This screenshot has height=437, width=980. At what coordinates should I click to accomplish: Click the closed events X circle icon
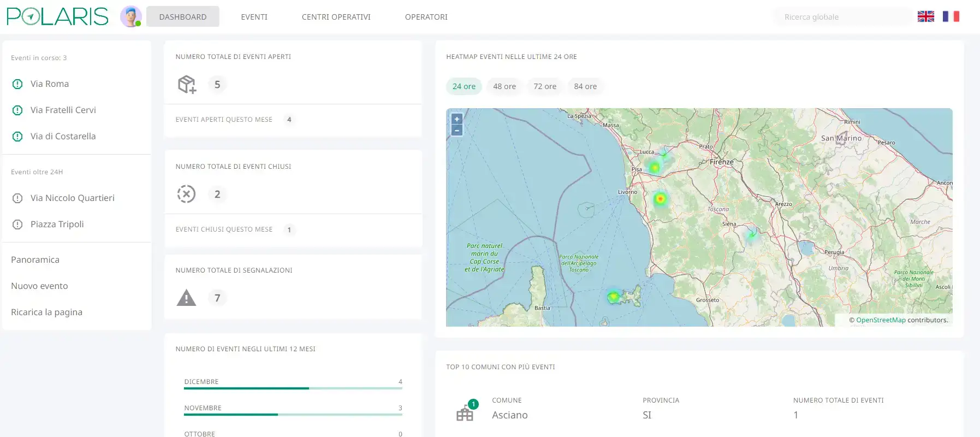point(186,194)
